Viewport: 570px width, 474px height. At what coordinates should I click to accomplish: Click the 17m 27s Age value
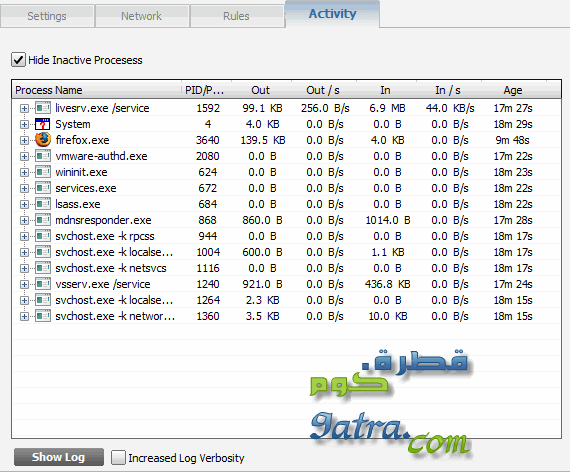513,108
